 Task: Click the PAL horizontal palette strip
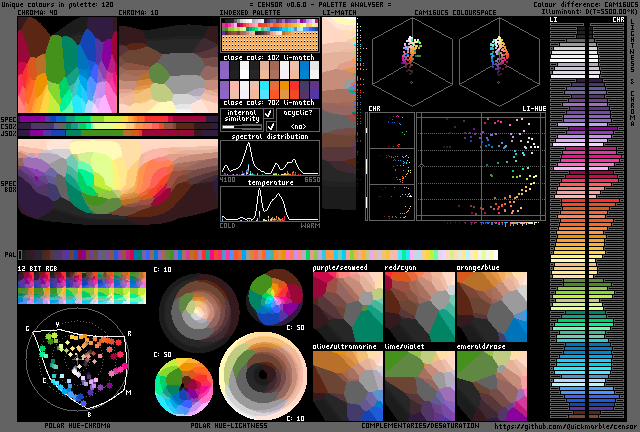point(258,255)
